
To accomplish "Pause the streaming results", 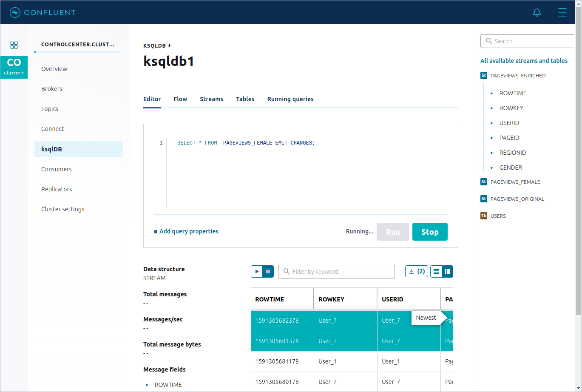I will tap(268, 271).
